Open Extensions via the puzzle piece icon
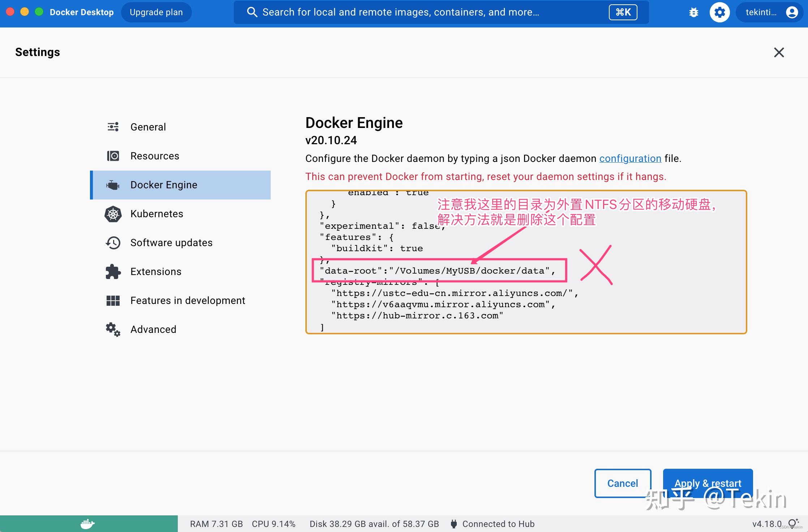The width and height of the screenshot is (808, 532). [x=112, y=271]
